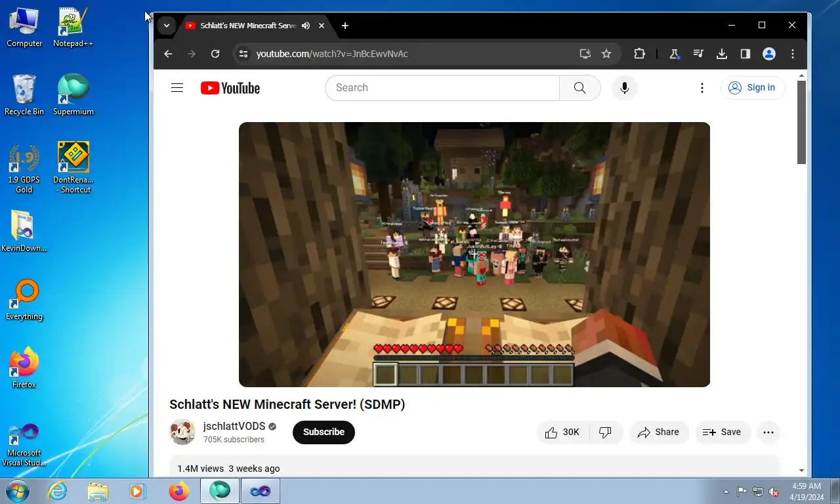Open the Windows Start menu

(16, 491)
